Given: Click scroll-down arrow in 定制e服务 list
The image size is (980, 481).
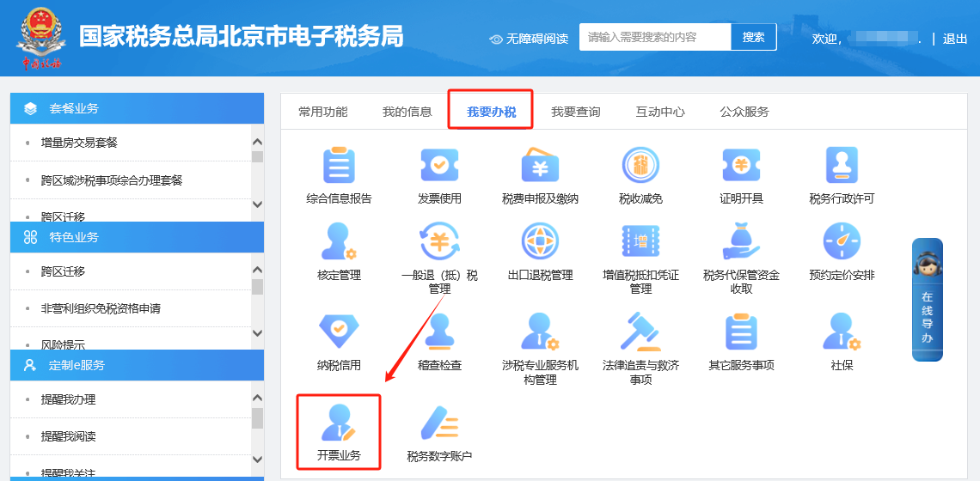Looking at the screenshot, I should point(257,460).
